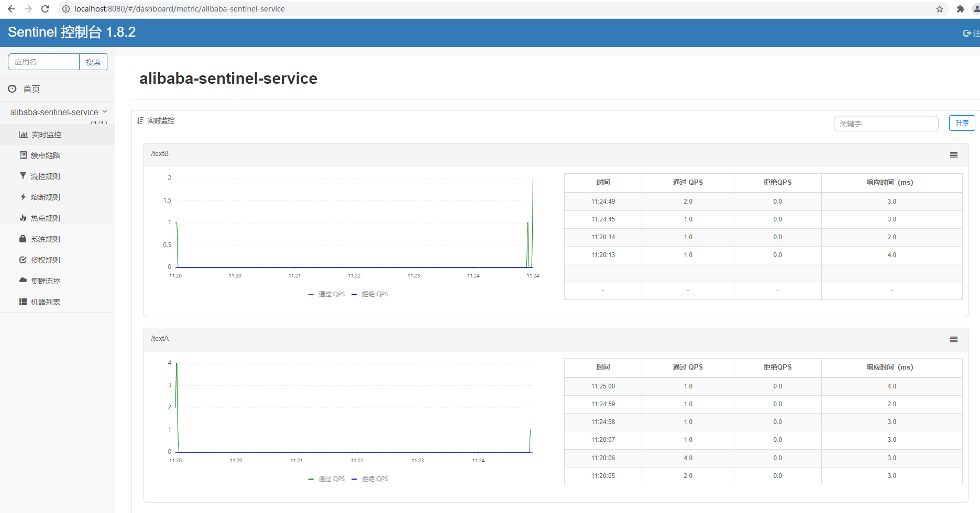This screenshot has height=513, width=980.
Task: Click the flame icon for 热点规则
Action: coord(23,218)
